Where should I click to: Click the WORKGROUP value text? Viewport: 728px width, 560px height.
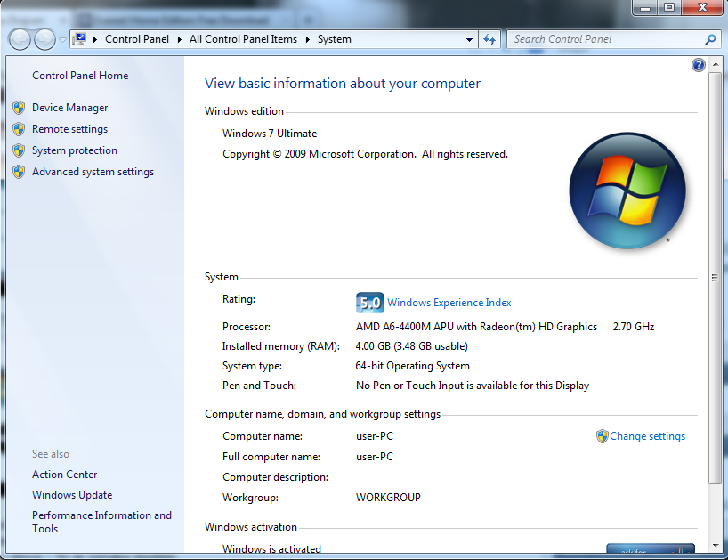[x=388, y=498]
